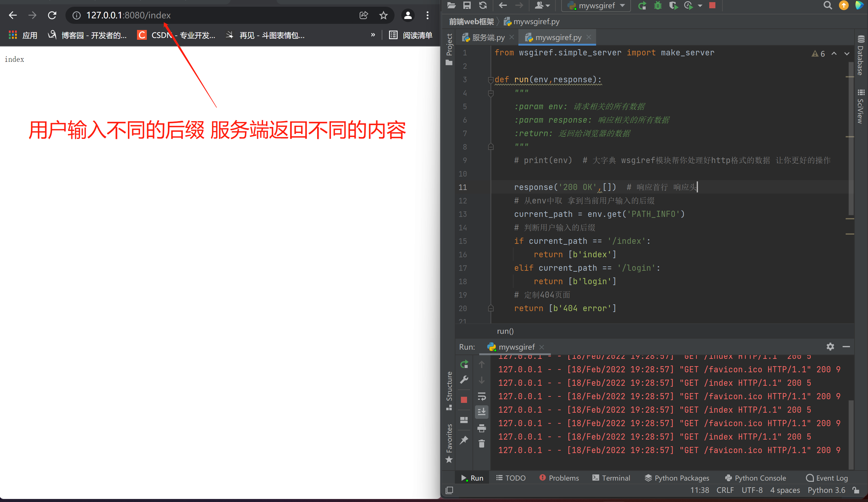This screenshot has width=868, height=502.
Task: Click the browser back arrow
Action: 13,16
